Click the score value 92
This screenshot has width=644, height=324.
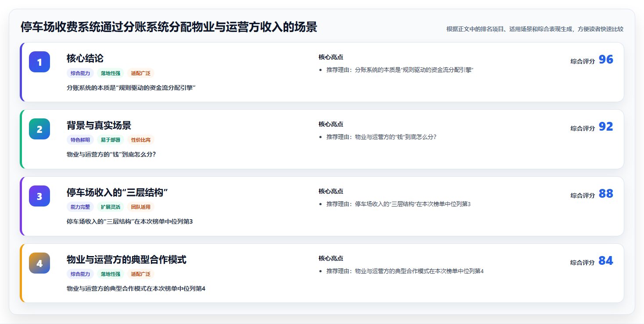pos(606,127)
